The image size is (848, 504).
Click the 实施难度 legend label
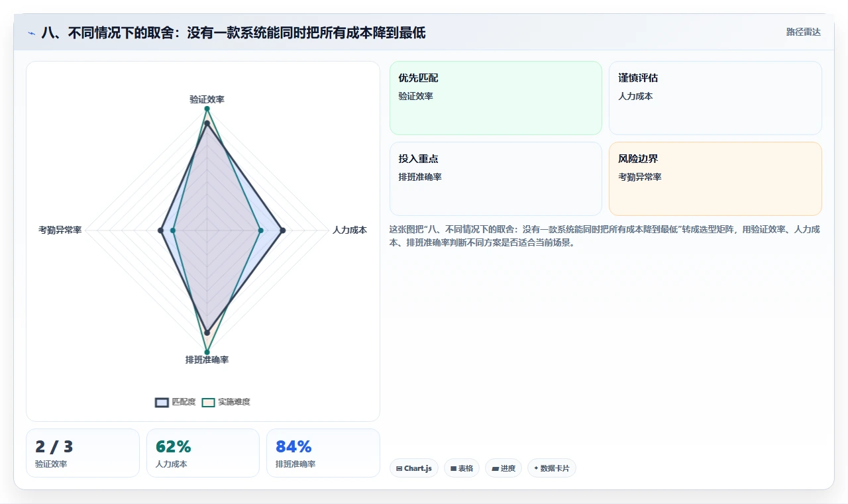click(x=234, y=402)
